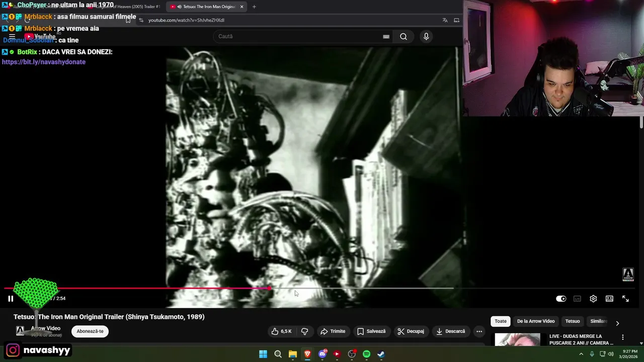Switch the player to theater mode
This screenshot has height=362, width=644.
point(609,299)
